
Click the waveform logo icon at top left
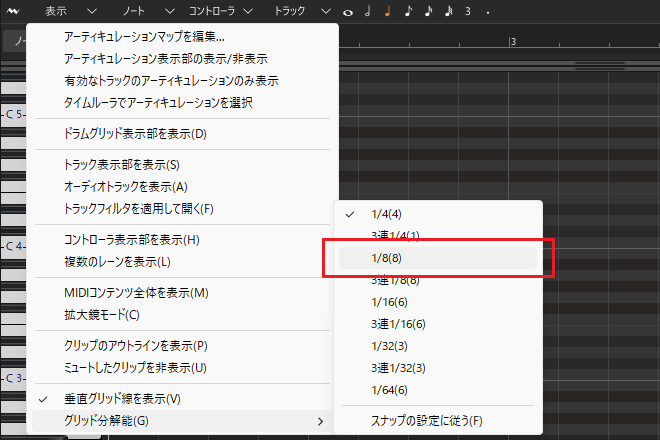point(13,12)
